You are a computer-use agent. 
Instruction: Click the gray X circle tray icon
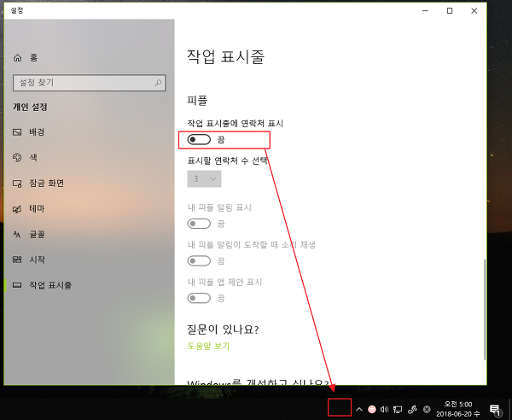click(427, 409)
